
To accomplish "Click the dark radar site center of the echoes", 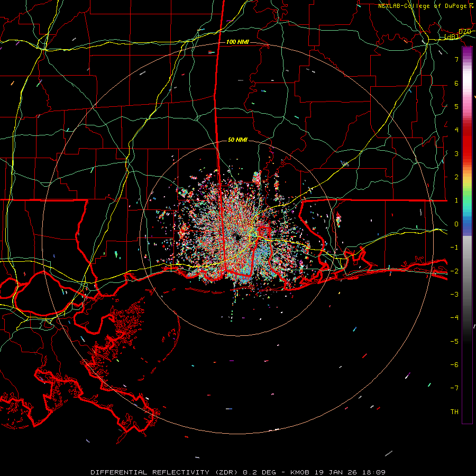I will point(237,237).
